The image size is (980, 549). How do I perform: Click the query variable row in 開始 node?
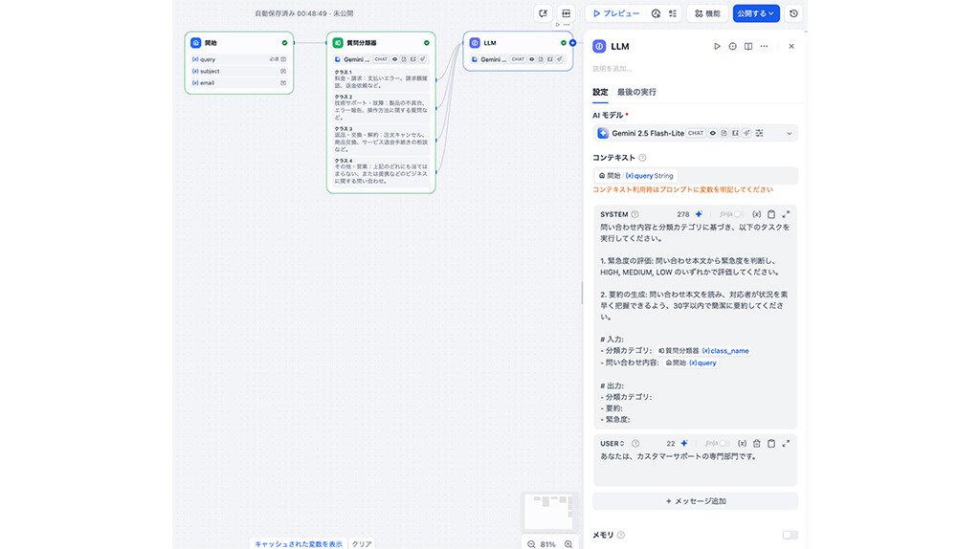238,59
